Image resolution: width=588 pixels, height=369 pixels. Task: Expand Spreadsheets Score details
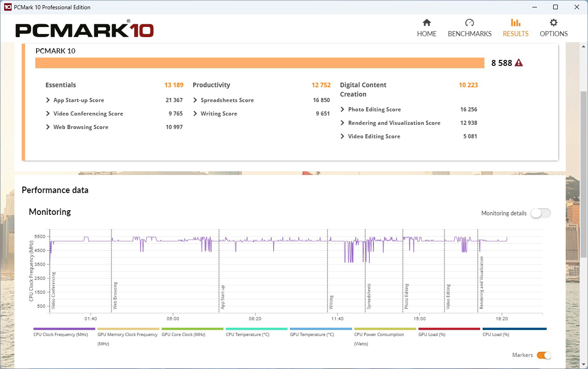click(196, 100)
